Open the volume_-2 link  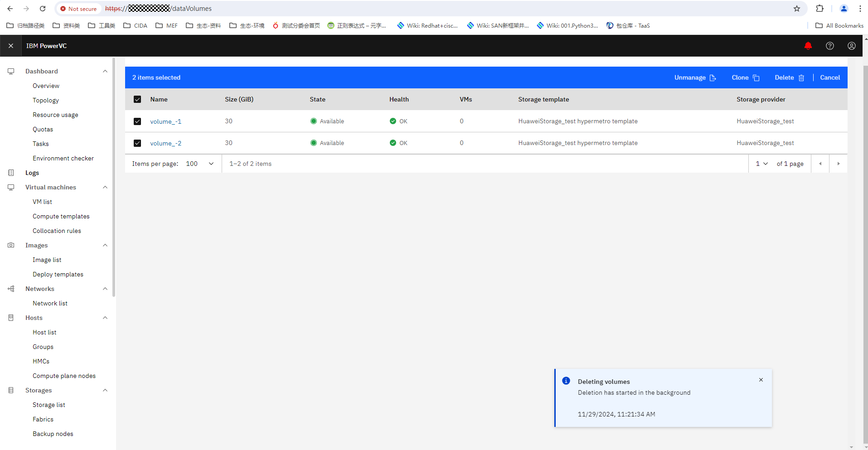(165, 143)
